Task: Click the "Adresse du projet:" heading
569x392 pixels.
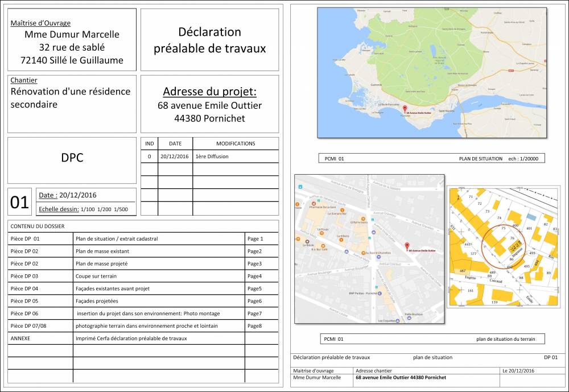Action: pos(210,92)
